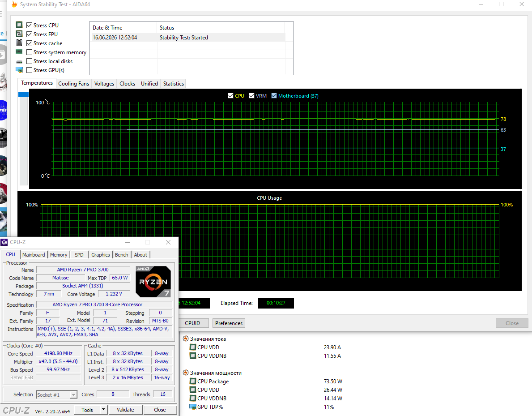Screen dimensions: 532x416
Task: Uncheck the Stress FPU checkbox
Action: 30,34
